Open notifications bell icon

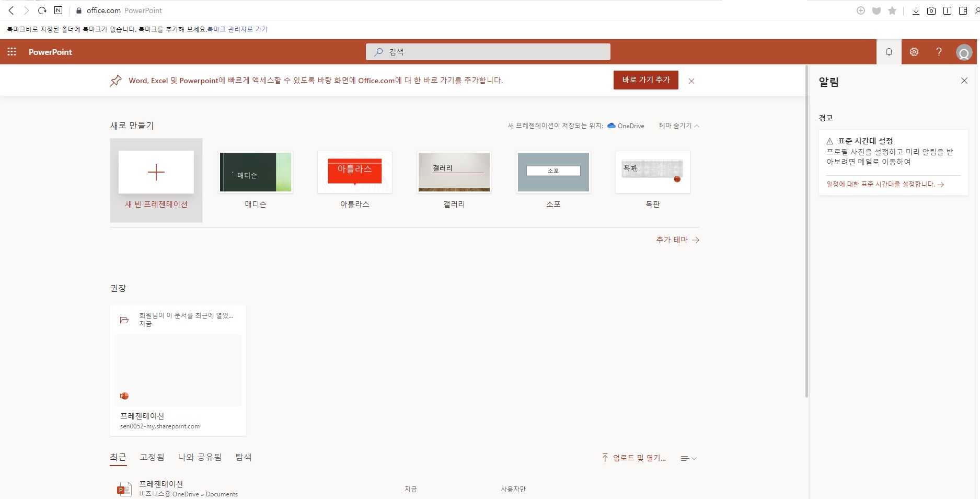889,52
